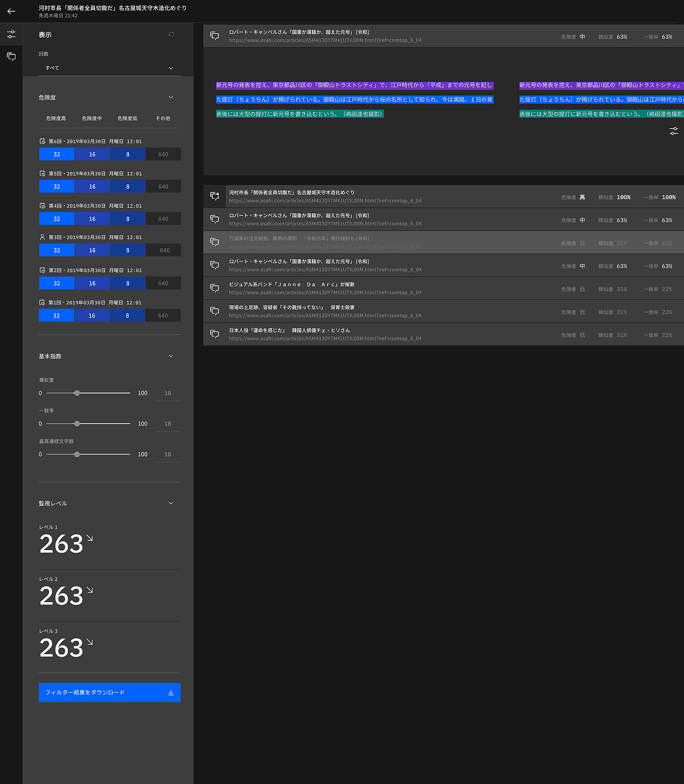This screenshot has width=684, height=784.
Task: Collapse the 危険度 section
Action: coord(171,97)
